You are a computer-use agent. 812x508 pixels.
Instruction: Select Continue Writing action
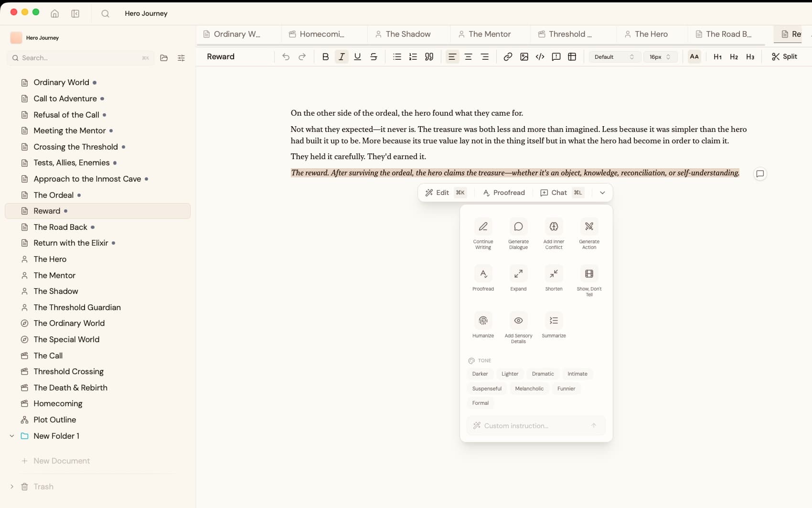(x=483, y=234)
